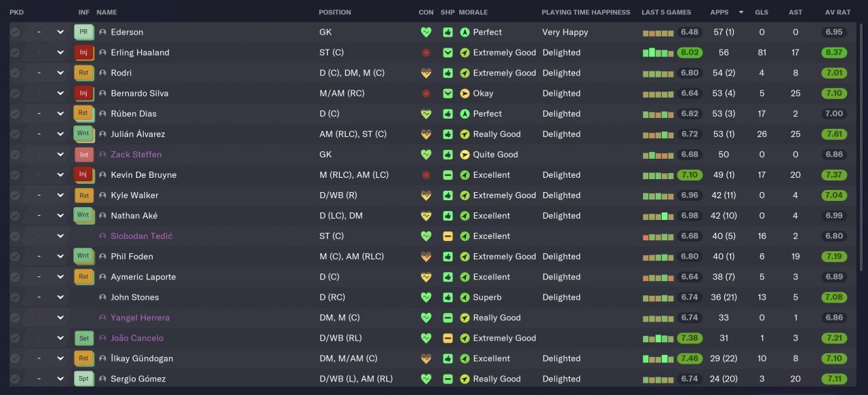868x395 pixels.
Task: Click Rodri's orange Rst rest icon
Action: point(83,73)
